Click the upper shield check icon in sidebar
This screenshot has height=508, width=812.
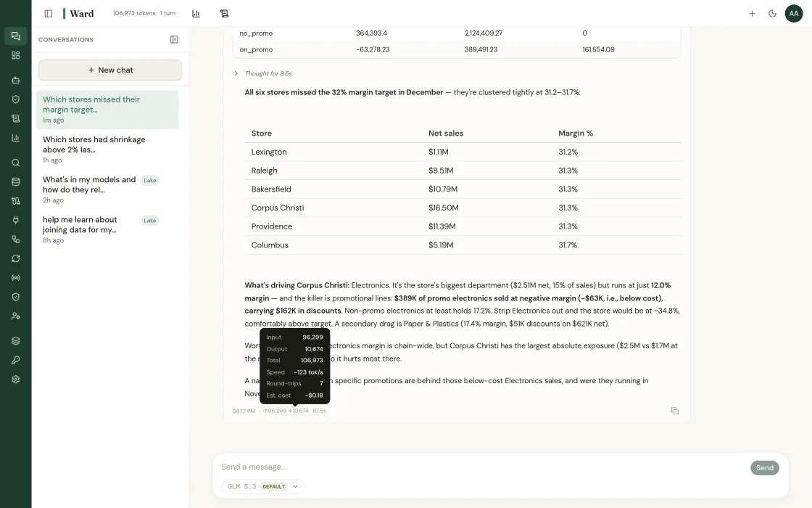click(x=15, y=99)
